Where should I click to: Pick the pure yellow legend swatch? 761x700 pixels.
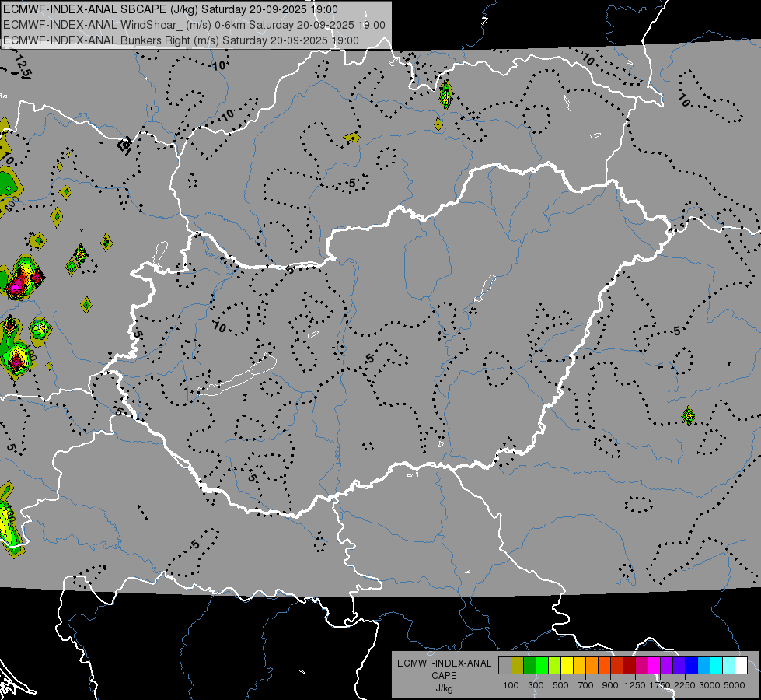tap(567, 666)
